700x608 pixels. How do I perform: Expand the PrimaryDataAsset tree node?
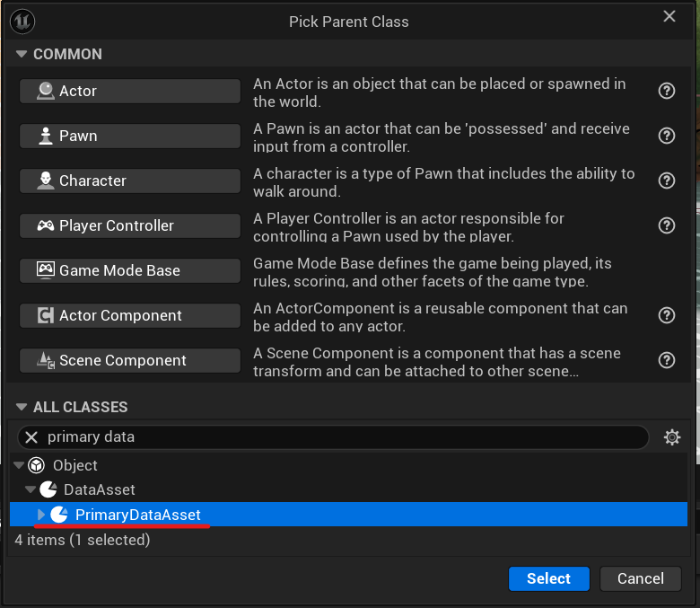point(40,515)
